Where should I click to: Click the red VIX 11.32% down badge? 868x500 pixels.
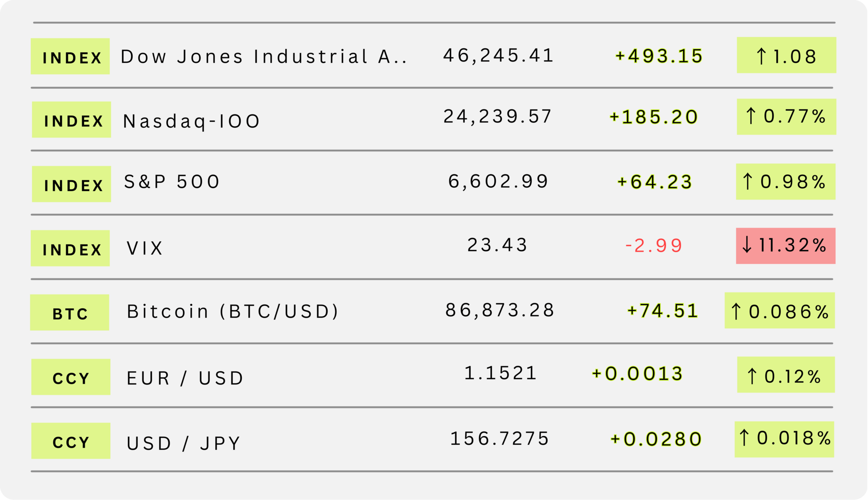click(x=785, y=246)
